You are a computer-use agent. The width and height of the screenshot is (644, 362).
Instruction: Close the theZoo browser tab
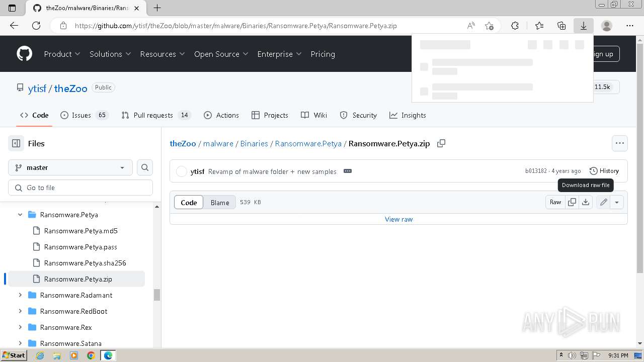[136, 8]
